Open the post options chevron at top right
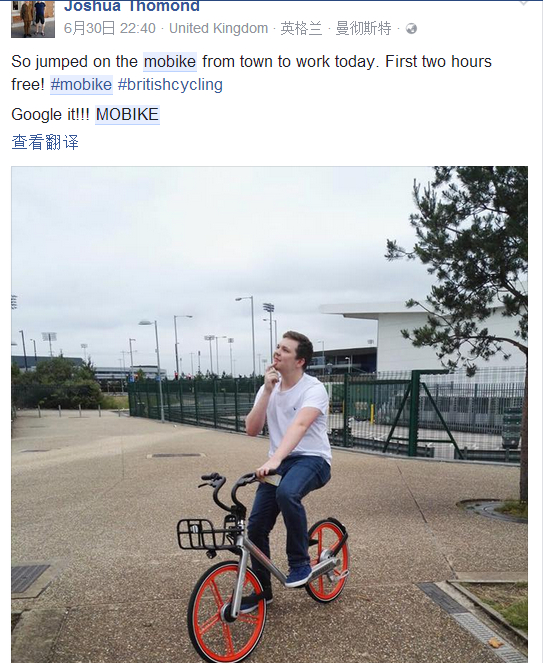 pyautogui.click(x=524, y=3)
